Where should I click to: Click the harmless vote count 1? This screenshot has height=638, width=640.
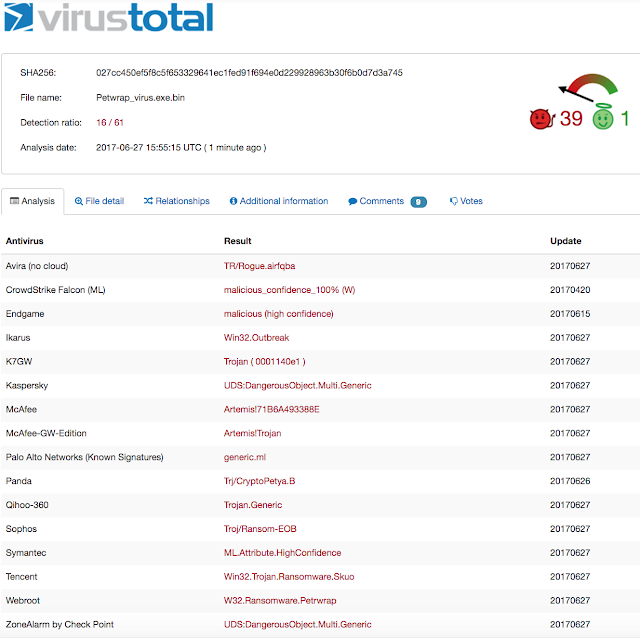[x=625, y=119]
